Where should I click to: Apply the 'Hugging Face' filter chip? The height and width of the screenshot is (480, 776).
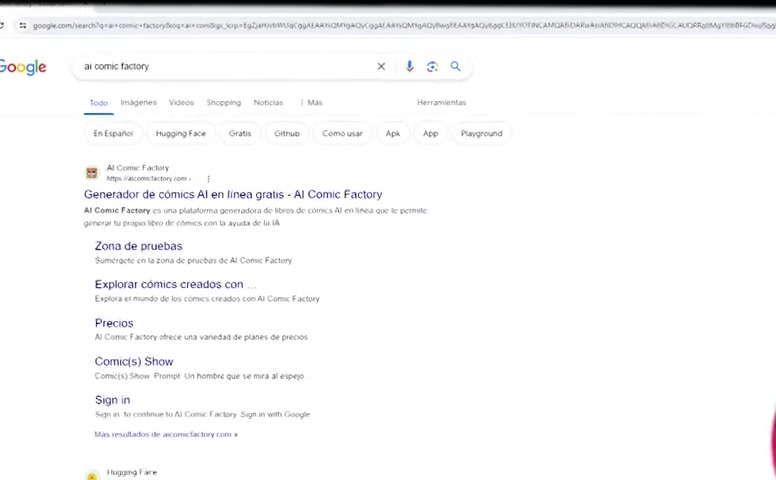181,134
